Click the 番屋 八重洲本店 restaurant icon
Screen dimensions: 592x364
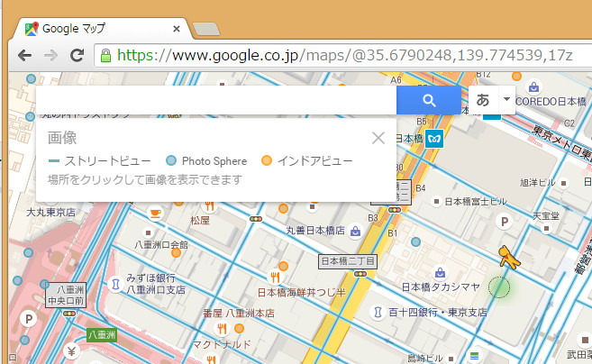[222, 329]
